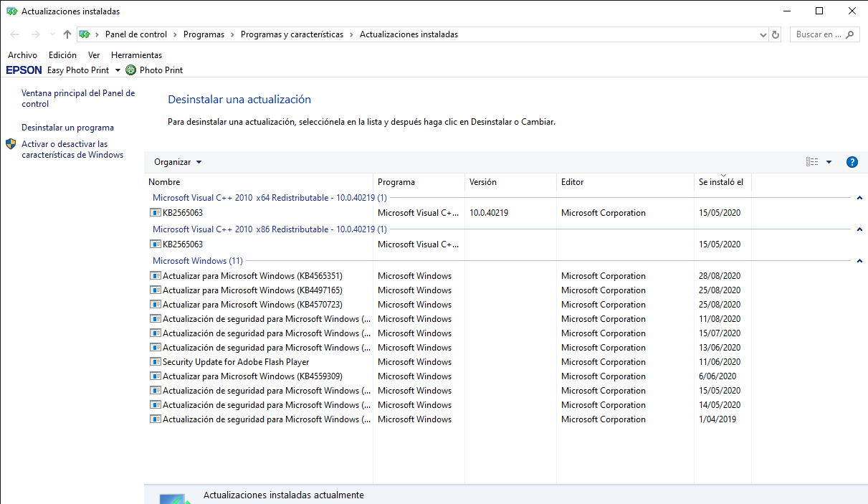
Task: Click the forward navigation arrow
Action: [36, 34]
